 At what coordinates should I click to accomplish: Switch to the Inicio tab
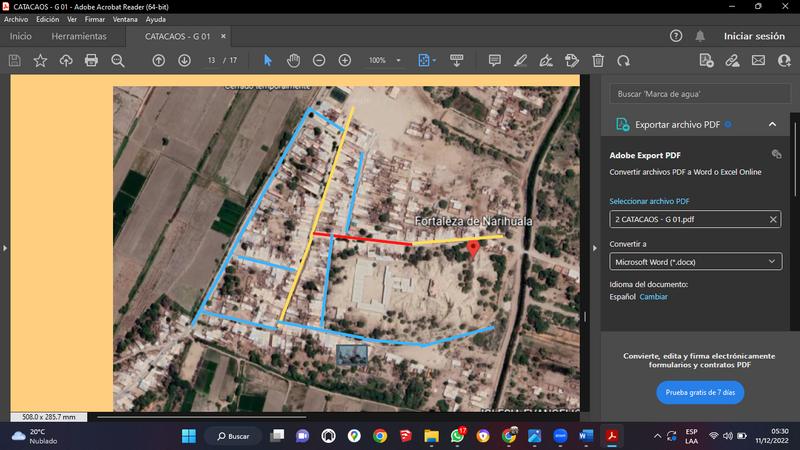click(20, 36)
